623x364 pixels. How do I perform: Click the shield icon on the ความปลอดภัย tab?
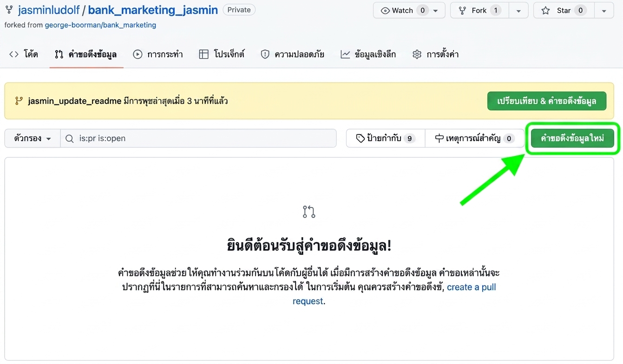pyautogui.click(x=265, y=54)
